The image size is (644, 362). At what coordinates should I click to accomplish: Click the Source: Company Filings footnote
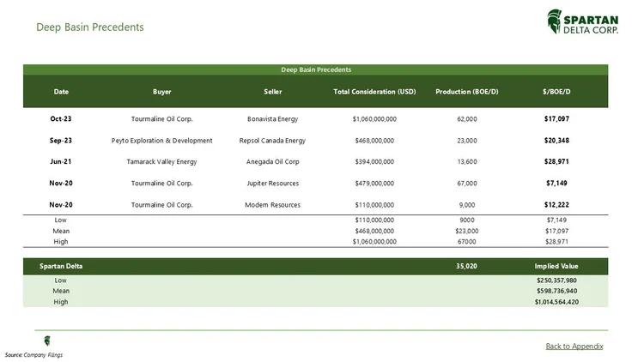point(33,355)
